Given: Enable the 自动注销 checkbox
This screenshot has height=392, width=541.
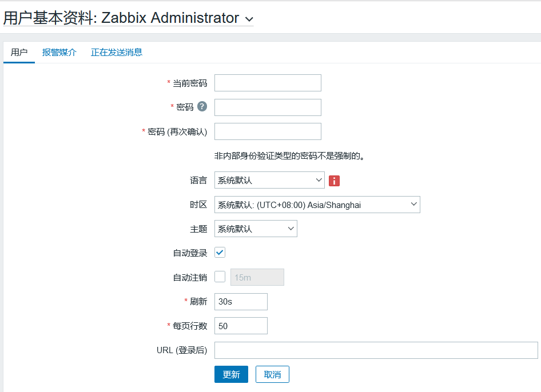Looking at the screenshot, I should (220, 277).
